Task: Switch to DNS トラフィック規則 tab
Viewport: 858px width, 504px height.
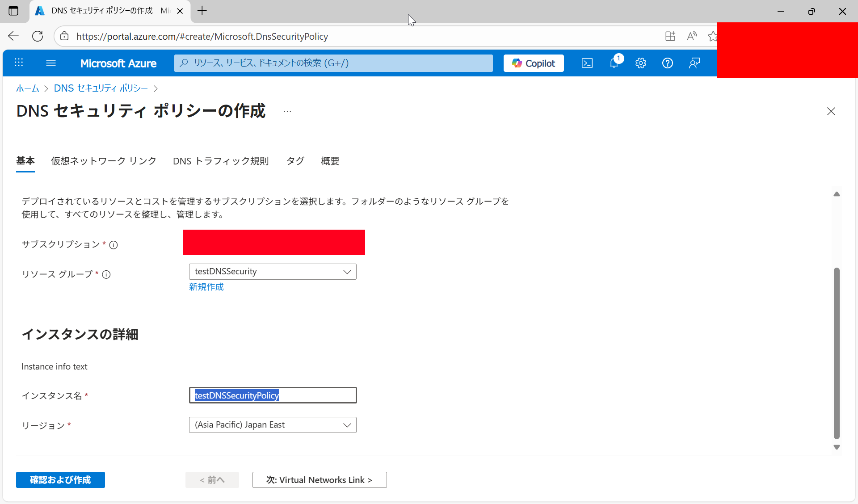Action: (x=221, y=161)
